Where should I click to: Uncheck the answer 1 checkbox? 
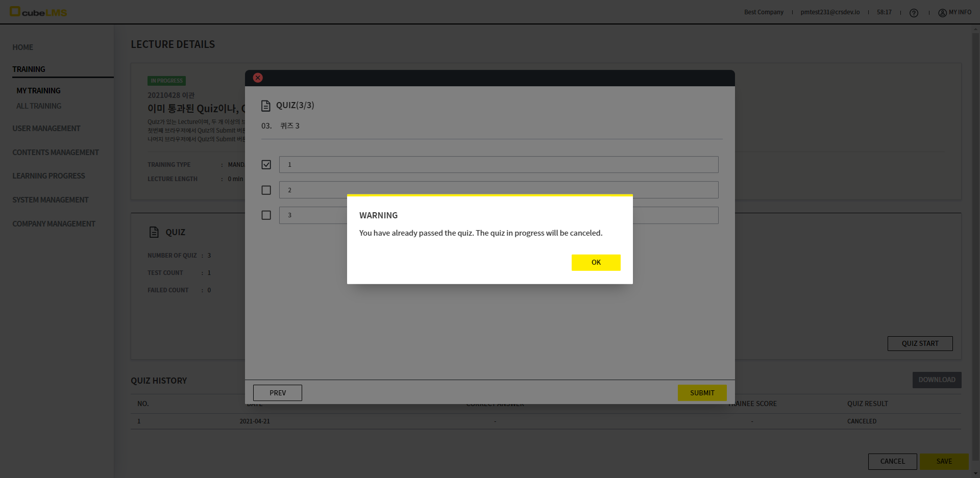click(266, 165)
